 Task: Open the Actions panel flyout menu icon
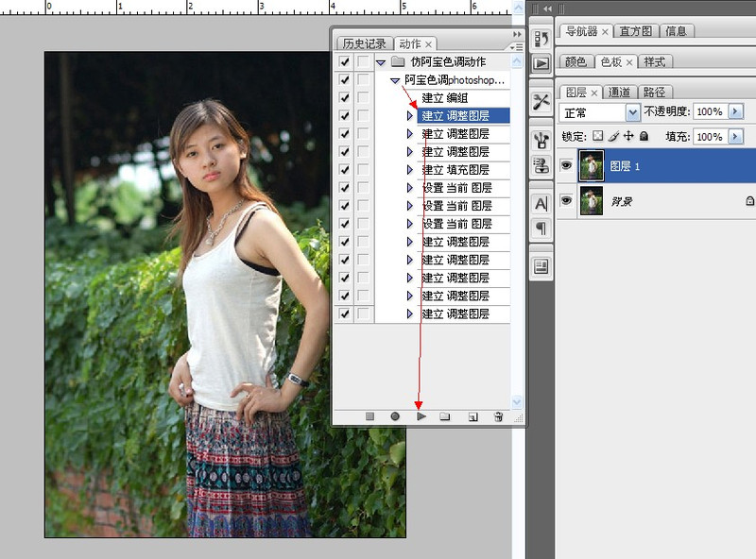coord(516,47)
